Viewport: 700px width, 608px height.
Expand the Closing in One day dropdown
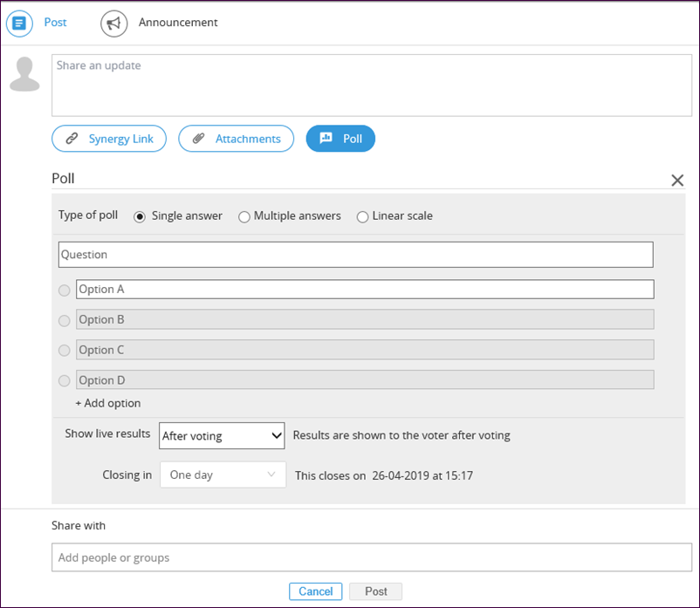(223, 475)
